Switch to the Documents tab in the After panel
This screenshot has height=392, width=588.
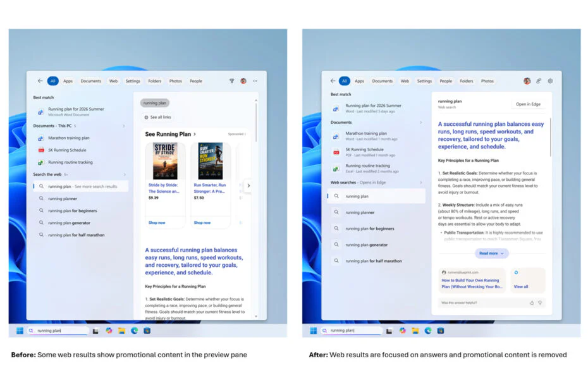coord(382,81)
